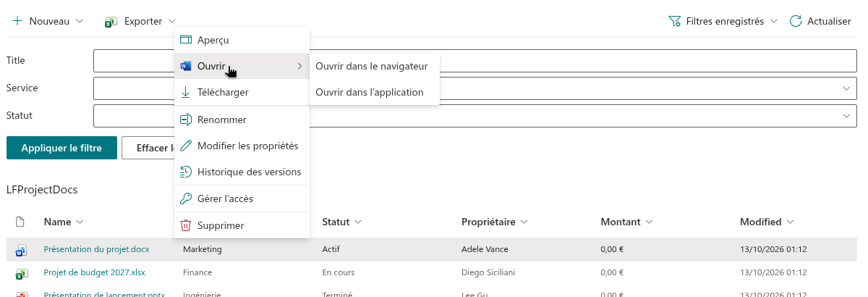Click the Actif status cell
This screenshot has width=868, height=297.
point(331,249)
